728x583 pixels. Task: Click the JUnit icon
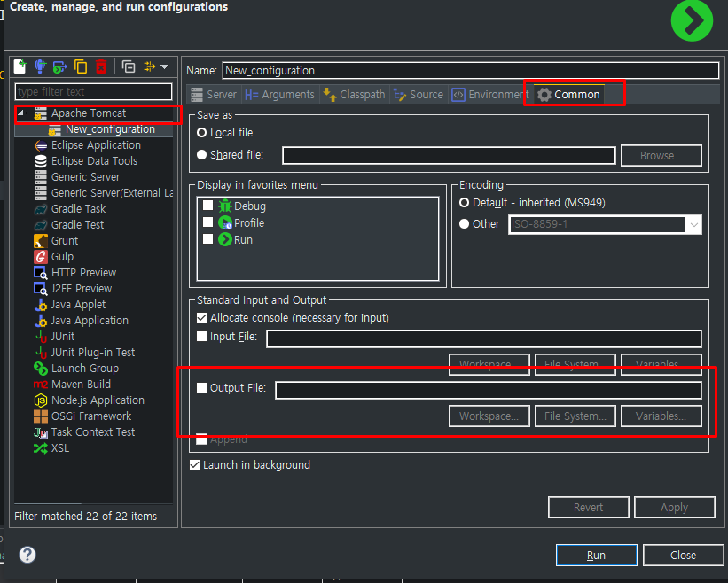[x=42, y=337]
